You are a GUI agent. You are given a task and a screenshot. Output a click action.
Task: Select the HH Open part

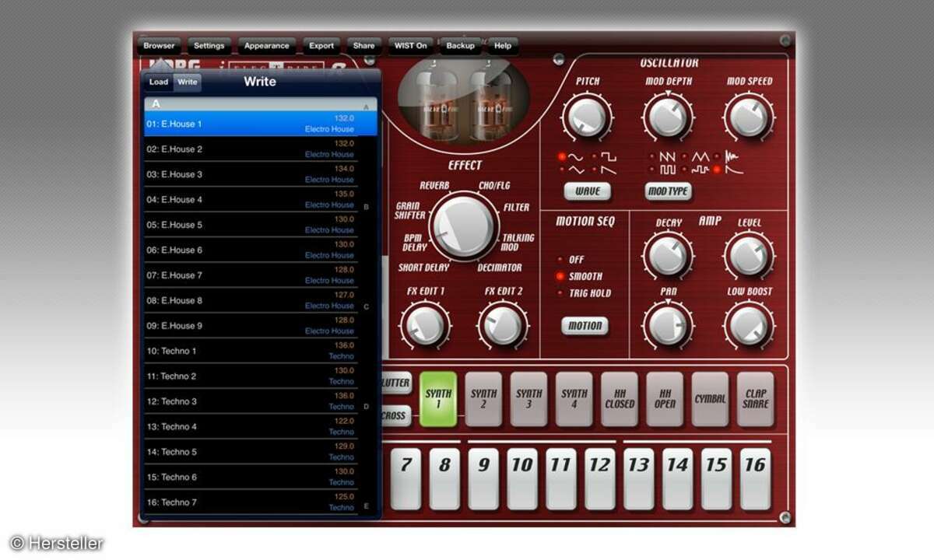click(x=665, y=399)
